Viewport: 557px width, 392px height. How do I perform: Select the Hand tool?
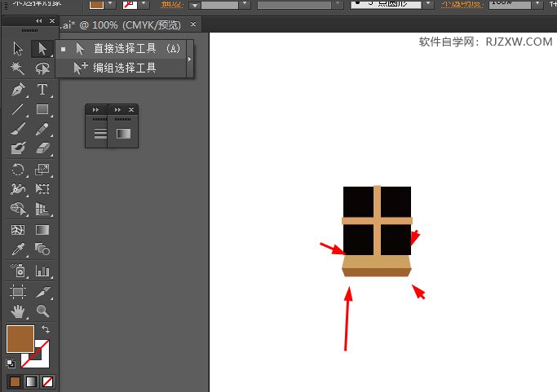[18, 311]
